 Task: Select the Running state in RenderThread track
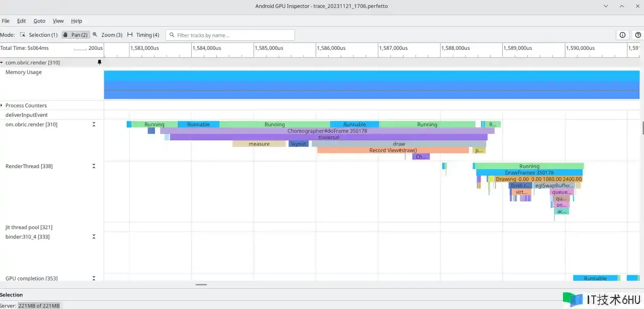pos(529,166)
